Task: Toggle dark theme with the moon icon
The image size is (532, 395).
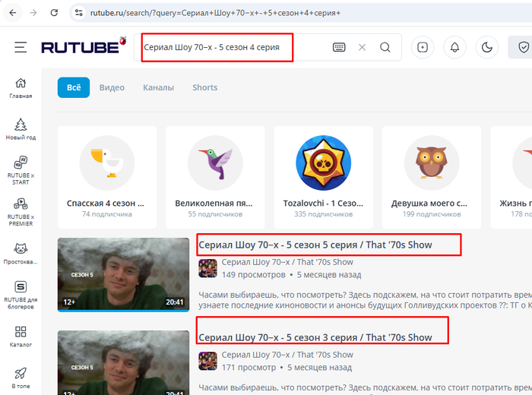Action: coord(486,47)
